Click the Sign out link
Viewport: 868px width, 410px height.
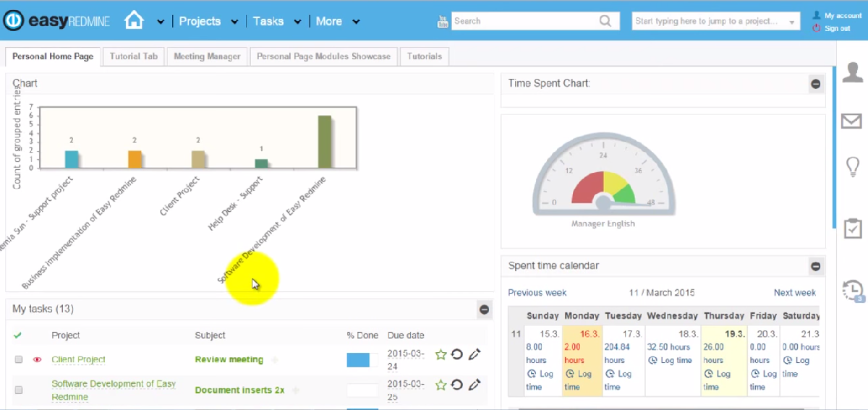[837, 28]
